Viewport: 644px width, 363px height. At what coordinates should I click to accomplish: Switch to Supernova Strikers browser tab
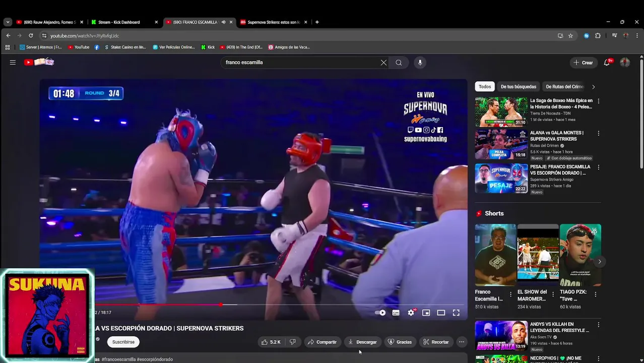click(274, 22)
